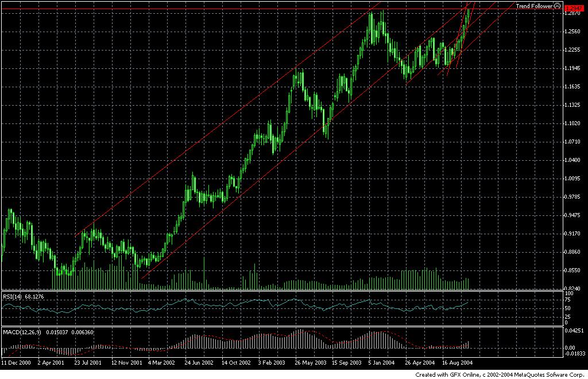Click the "24 Jun 2002" date label

(199, 363)
